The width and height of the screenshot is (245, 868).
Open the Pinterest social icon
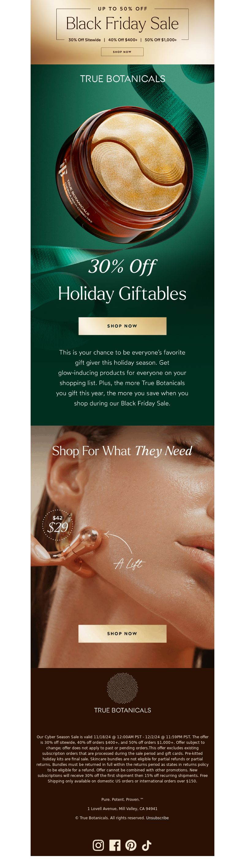click(x=131, y=845)
